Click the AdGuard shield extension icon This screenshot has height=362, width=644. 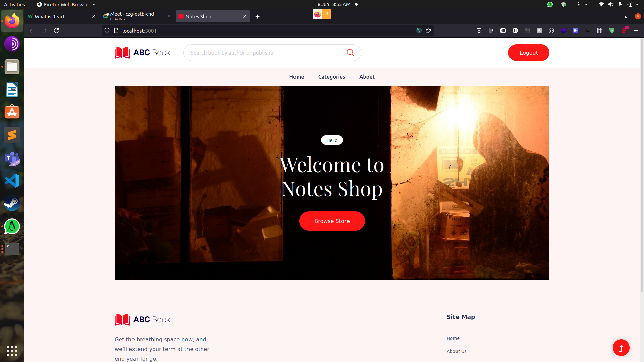click(612, 31)
